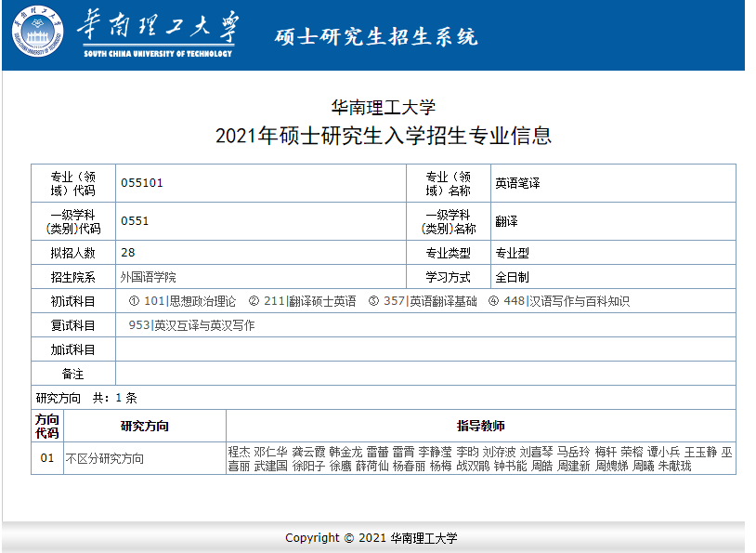Click the 方向代码 column header

[x=47, y=426]
